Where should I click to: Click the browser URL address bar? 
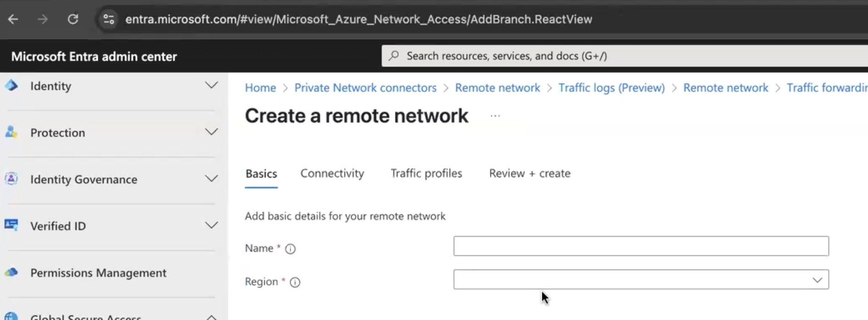click(x=358, y=19)
